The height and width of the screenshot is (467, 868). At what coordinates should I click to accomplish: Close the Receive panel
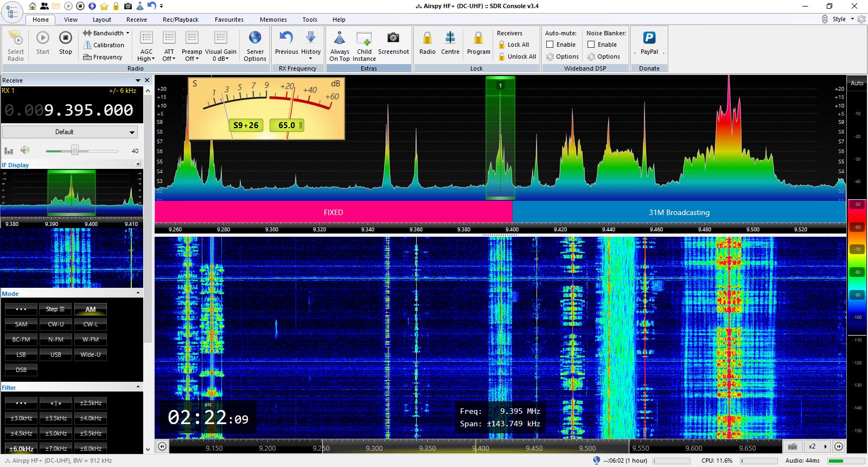[x=146, y=80]
